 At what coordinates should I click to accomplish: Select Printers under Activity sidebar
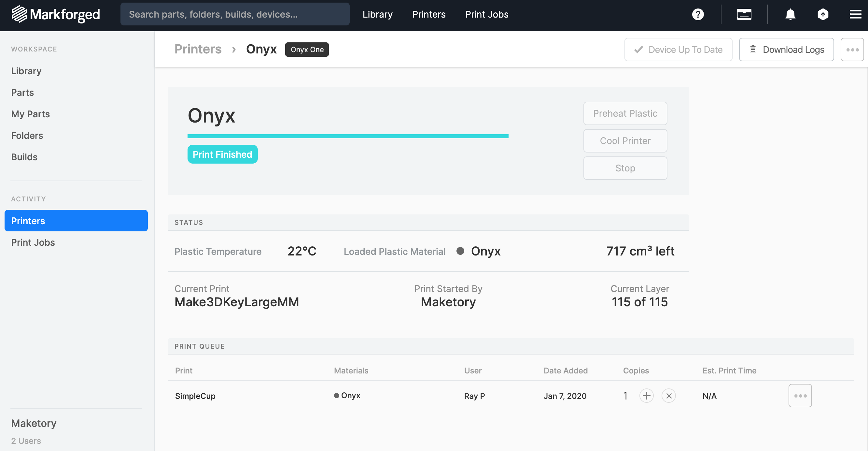click(x=76, y=221)
